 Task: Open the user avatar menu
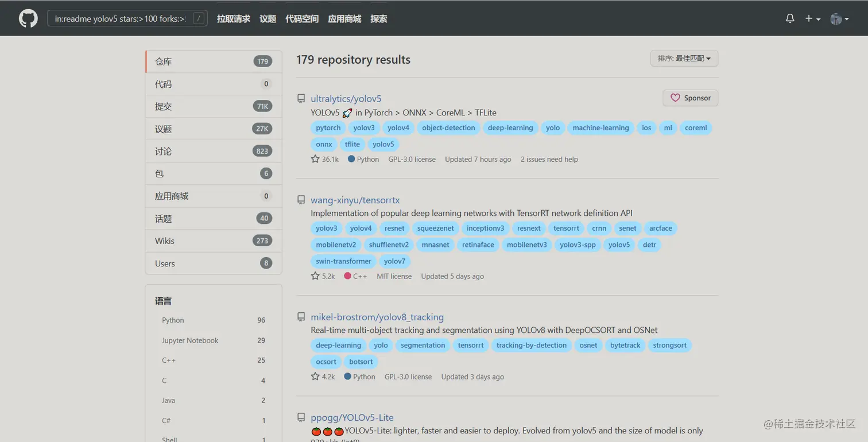pyautogui.click(x=839, y=18)
